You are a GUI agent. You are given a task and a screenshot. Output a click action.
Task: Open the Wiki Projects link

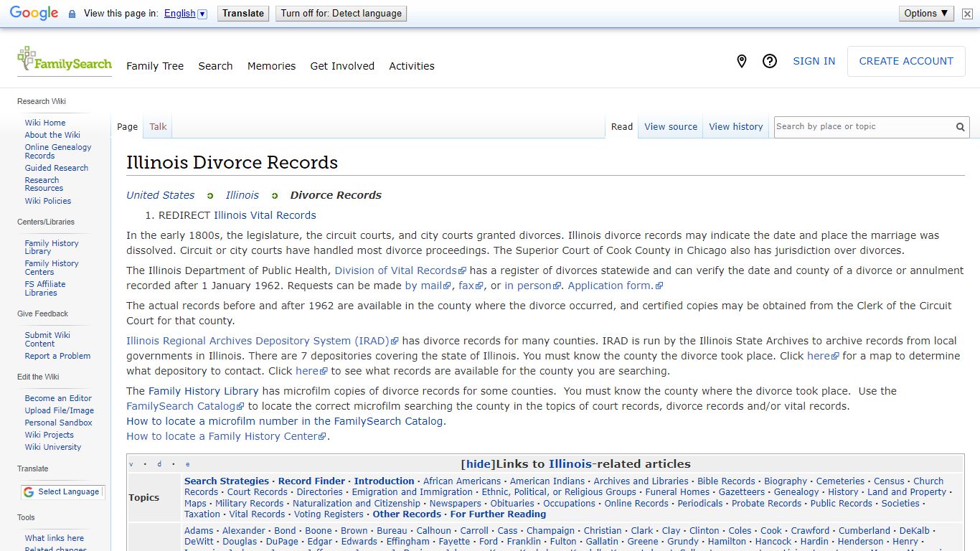pyautogui.click(x=50, y=435)
